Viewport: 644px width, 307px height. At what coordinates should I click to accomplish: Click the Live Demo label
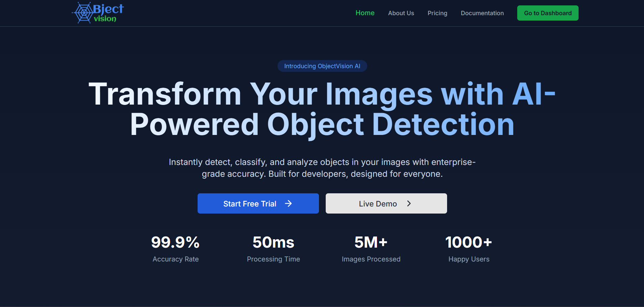[378, 204]
